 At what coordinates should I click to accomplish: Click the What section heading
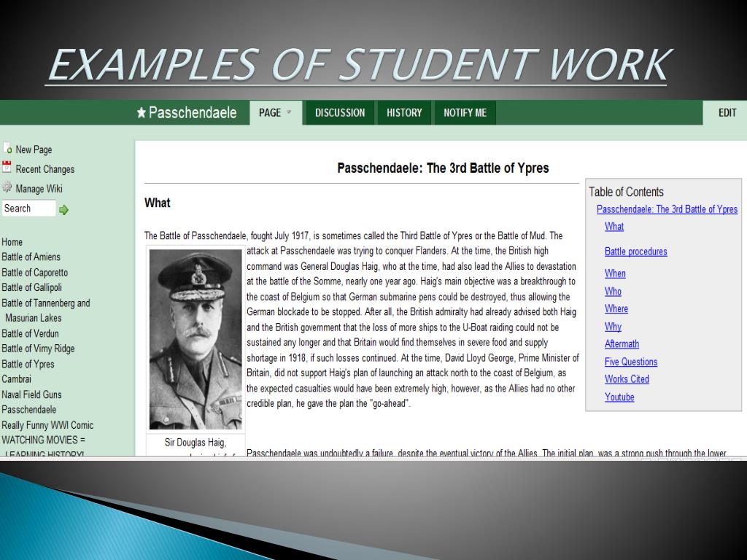(158, 203)
